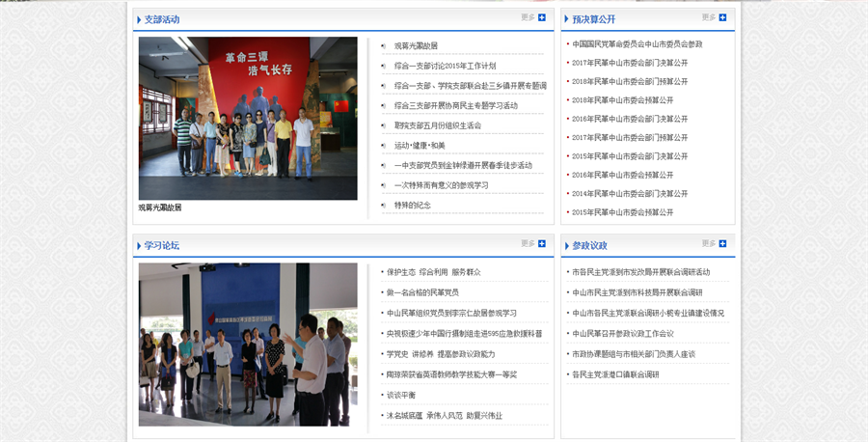Open the 特殊的纪念 article
The image size is (868, 442).
coord(413,206)
